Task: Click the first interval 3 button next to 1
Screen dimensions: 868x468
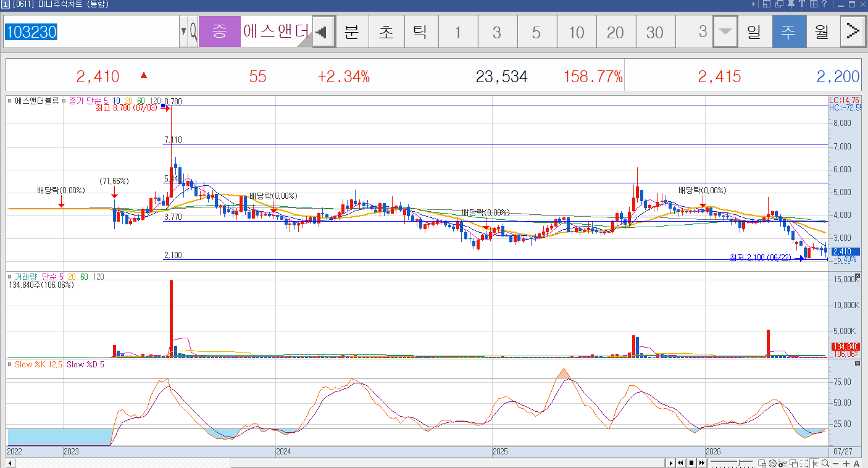Action: pyautogui.click(x=497, y=31)
